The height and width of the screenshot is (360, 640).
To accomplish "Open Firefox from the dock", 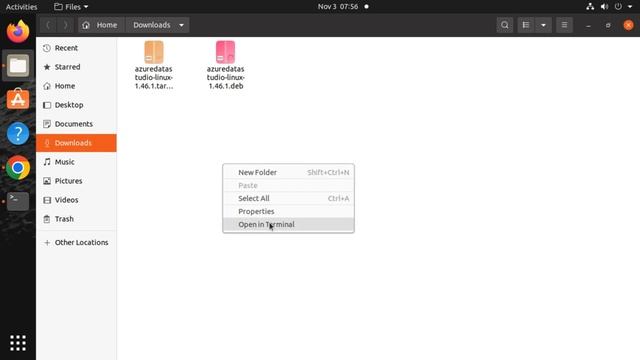I will tap(18, 31).
